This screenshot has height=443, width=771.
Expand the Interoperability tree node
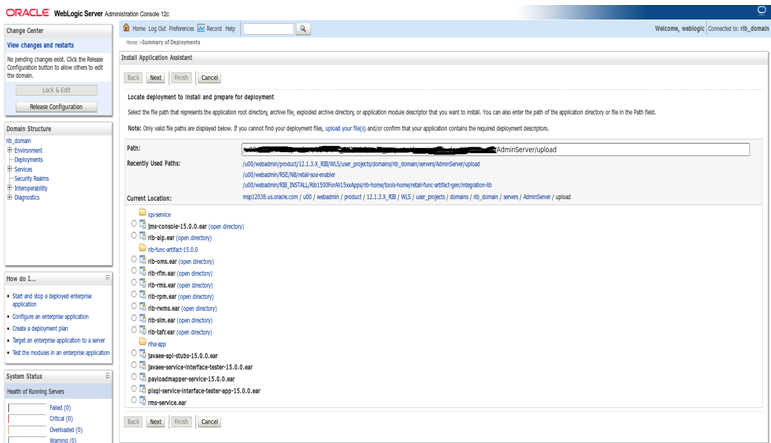coord(9,188)
